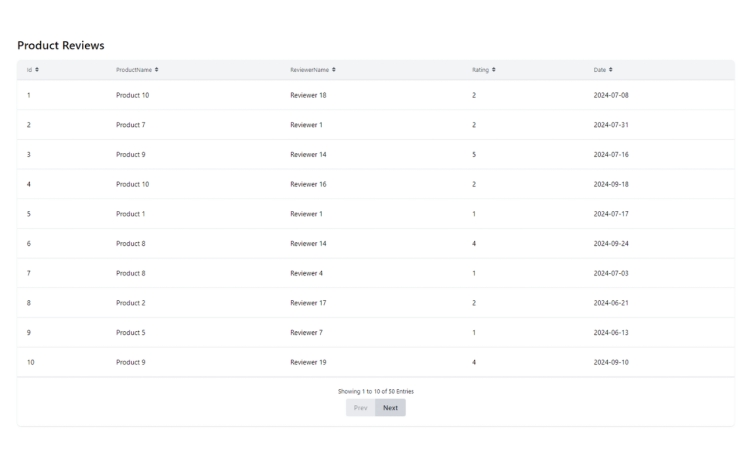
Task: Click date 2024-09-24
Action: pyautogui.click(x=611, y=243)
